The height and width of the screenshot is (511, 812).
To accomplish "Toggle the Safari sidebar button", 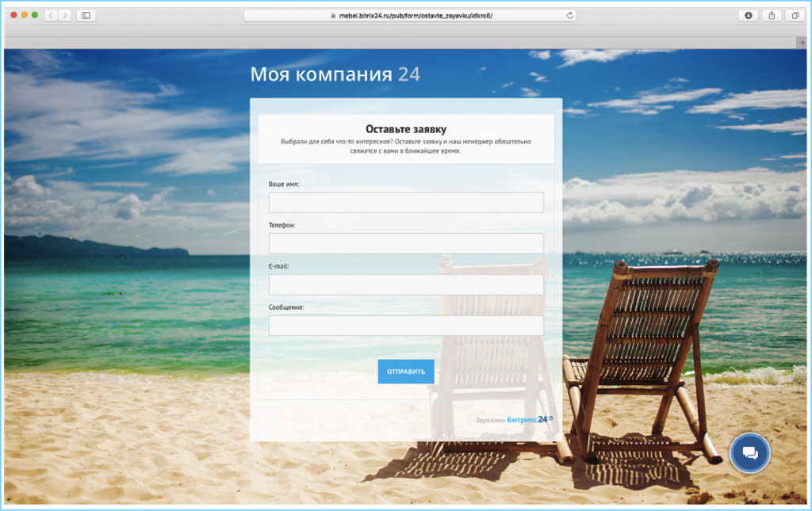I will 86,15.
